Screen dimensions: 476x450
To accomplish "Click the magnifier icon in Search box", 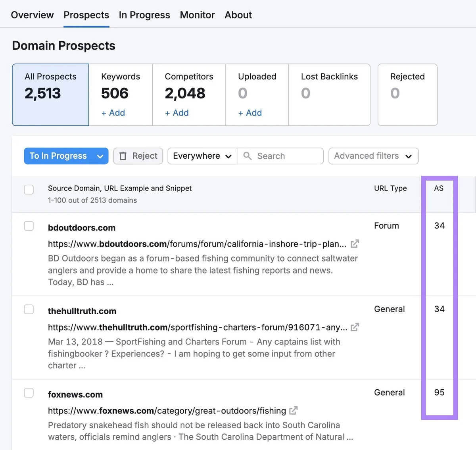I will (248, 156).
